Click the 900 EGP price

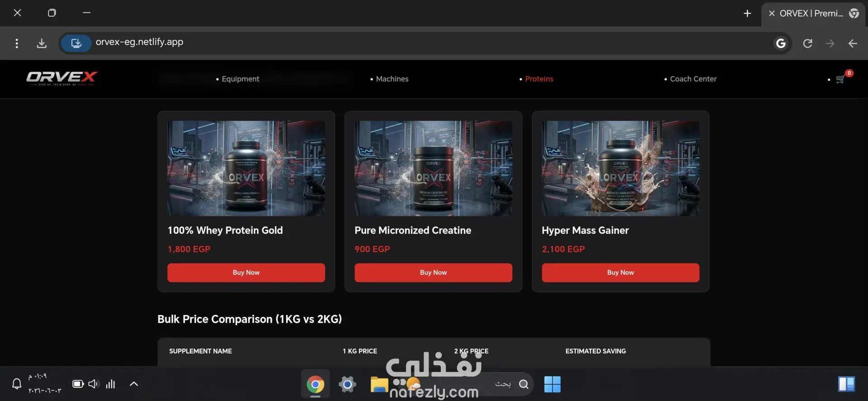[x=372, y=249]
